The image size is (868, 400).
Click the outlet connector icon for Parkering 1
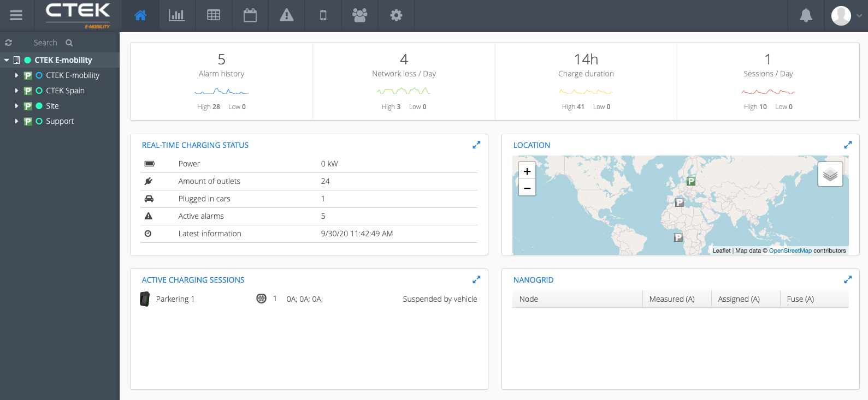click(x=261, y=298)
